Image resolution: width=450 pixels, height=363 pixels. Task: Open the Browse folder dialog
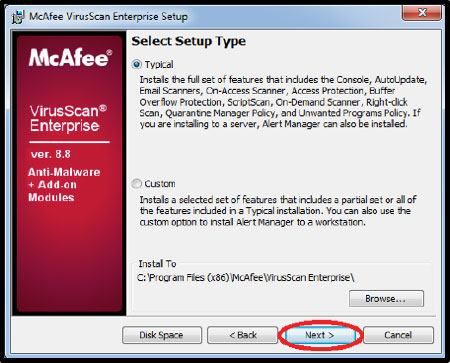pyautogui.click(x=386, y=298)
